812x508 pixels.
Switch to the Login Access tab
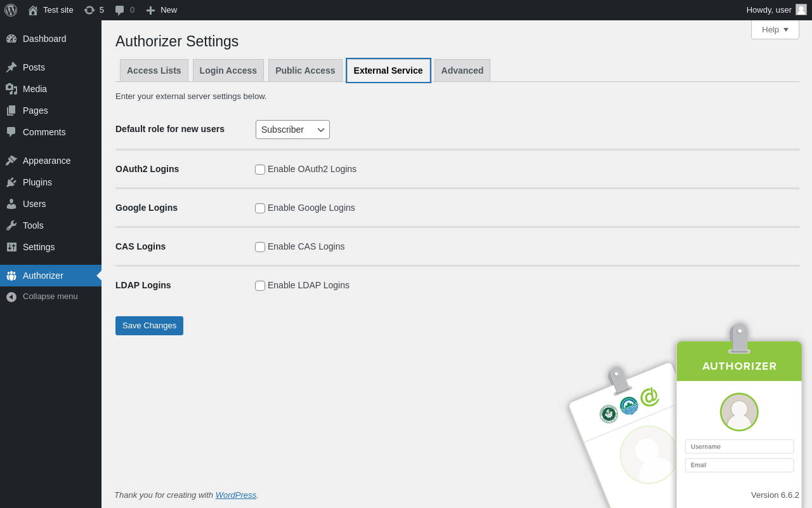[x=228, y=70]
